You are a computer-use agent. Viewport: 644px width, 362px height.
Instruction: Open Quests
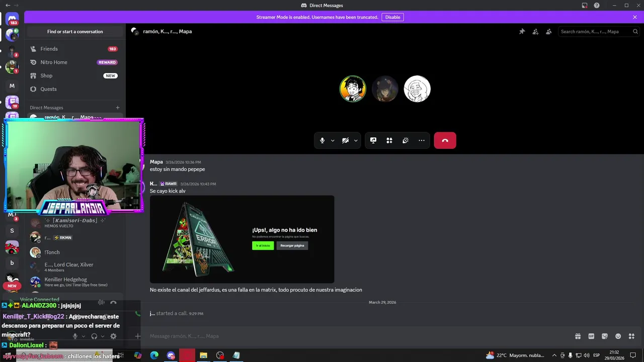coord(74,89)
